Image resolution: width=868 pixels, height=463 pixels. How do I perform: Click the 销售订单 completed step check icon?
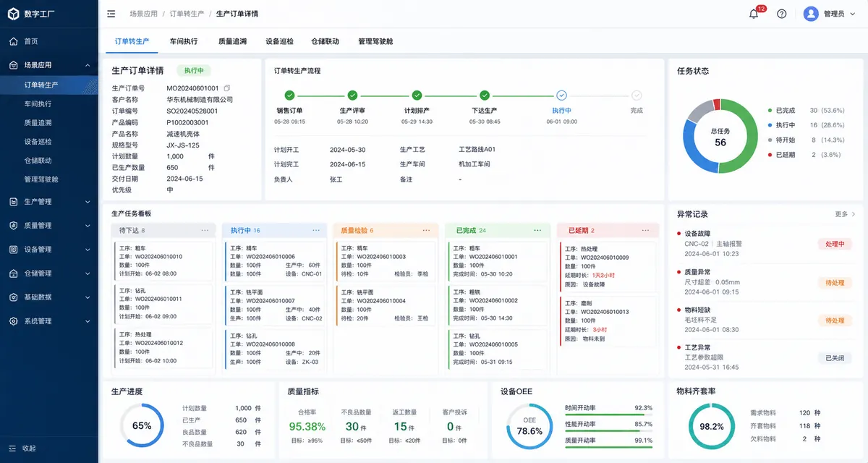[289, 95]
